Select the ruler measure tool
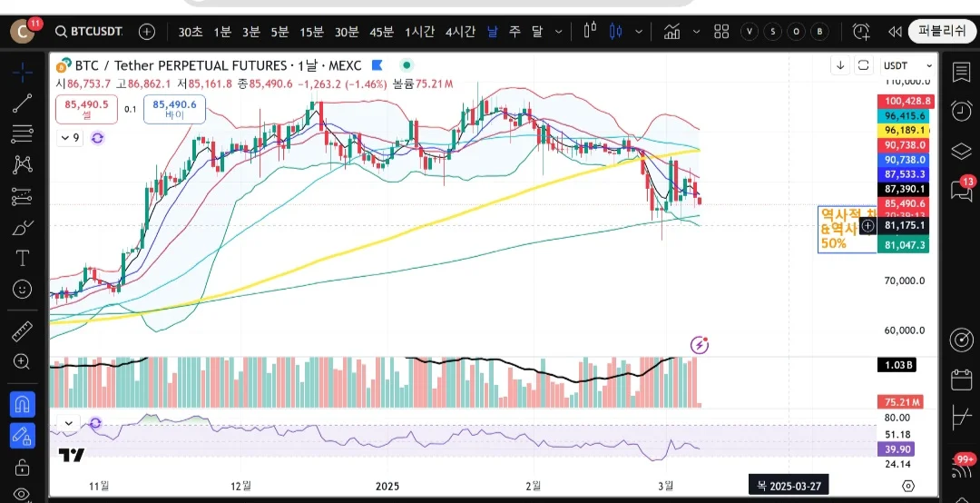This screenshot has width=980, height=503. click(x=23, y=331)
